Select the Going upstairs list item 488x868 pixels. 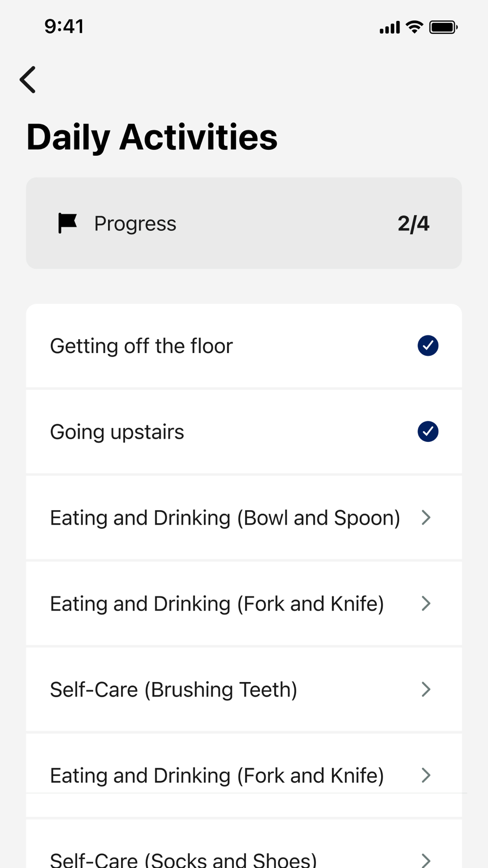(244, 432)
